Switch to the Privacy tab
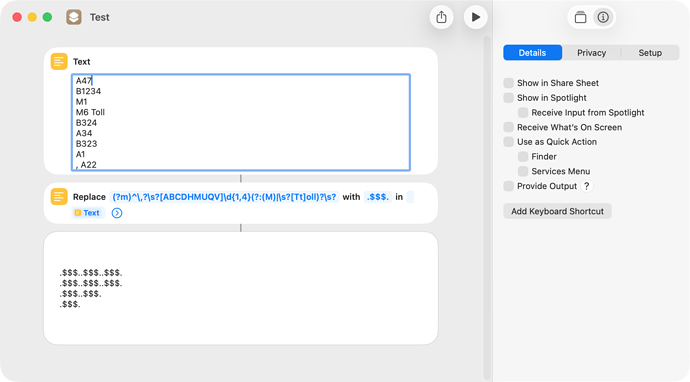The width and height of the screenshot is (690, 382). [x=591, y=53]
